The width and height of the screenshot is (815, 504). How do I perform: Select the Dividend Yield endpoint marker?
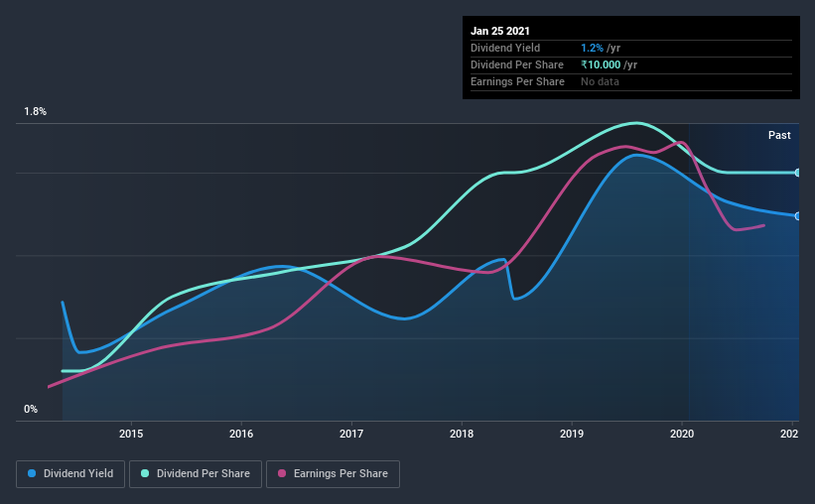(798, 216)
